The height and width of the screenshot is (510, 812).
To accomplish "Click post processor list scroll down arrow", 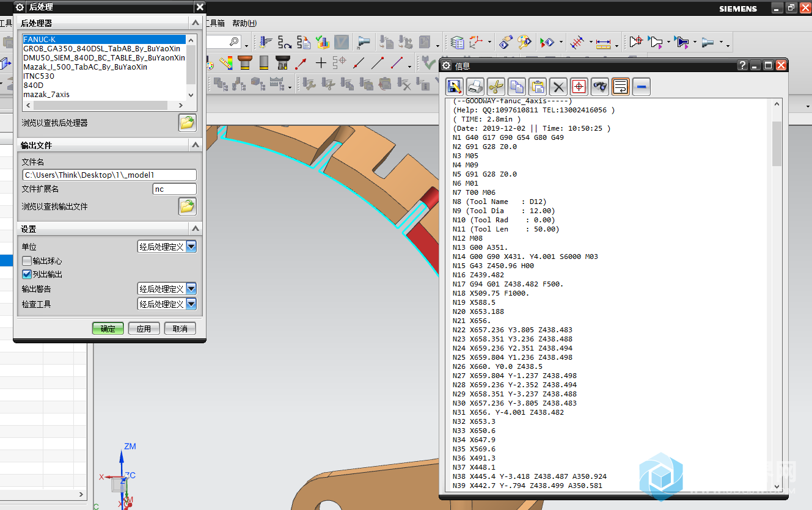I will tap(191, 95).
